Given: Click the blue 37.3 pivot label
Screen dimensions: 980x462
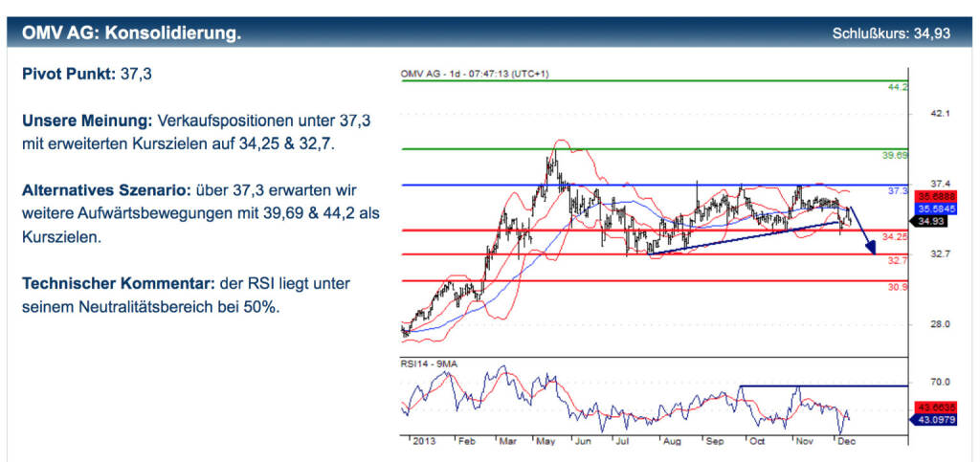Looking at the screenshot, I should pos(898,191).
